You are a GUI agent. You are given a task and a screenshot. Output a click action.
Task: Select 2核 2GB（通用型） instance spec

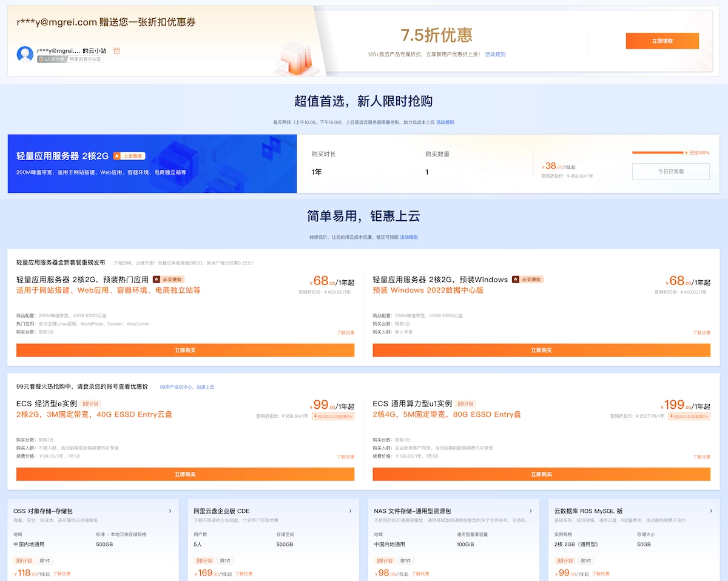(576, 545)
